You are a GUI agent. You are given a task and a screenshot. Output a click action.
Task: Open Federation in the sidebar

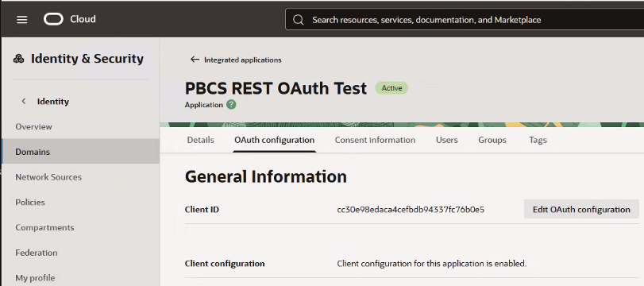pyautogui.click(x=37, y=253)
